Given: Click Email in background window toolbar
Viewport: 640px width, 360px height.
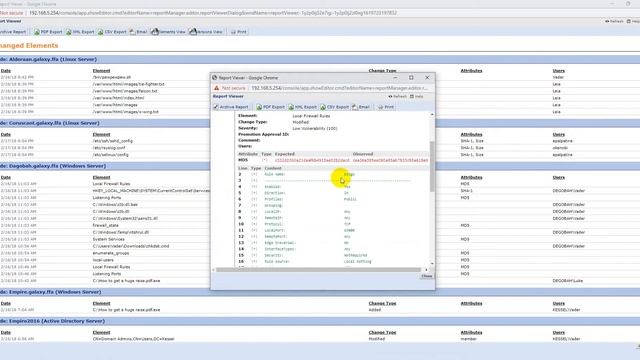Looking at the screenshot, I should (x=138, y=32).
